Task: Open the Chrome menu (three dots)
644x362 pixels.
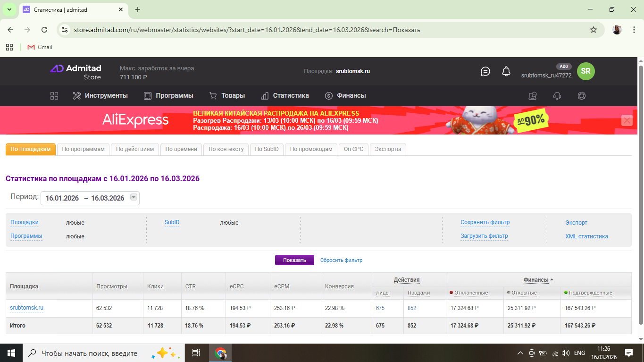Action: point(633,30)
